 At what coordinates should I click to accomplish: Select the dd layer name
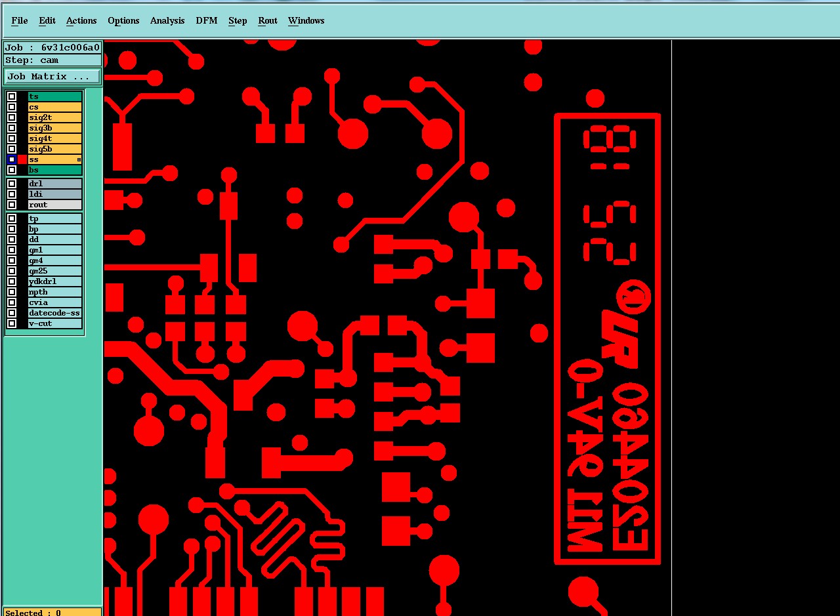pyautogui.click(x=55, y=239)
